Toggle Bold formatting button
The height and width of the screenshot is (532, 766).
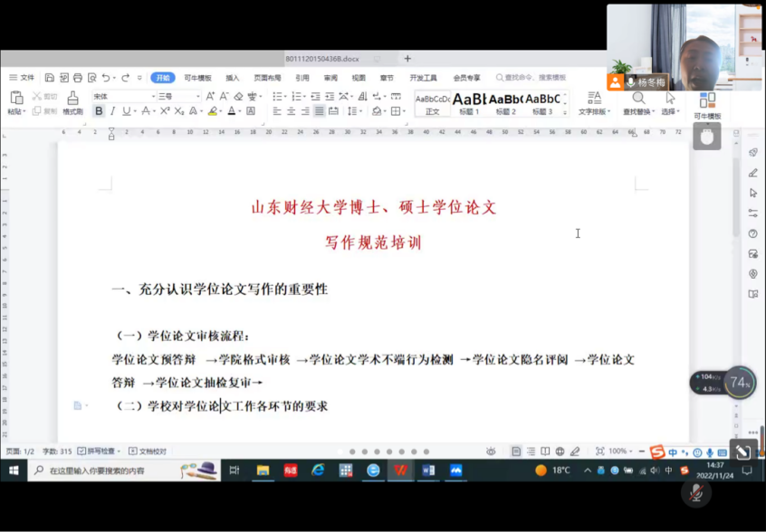[99, 111]
